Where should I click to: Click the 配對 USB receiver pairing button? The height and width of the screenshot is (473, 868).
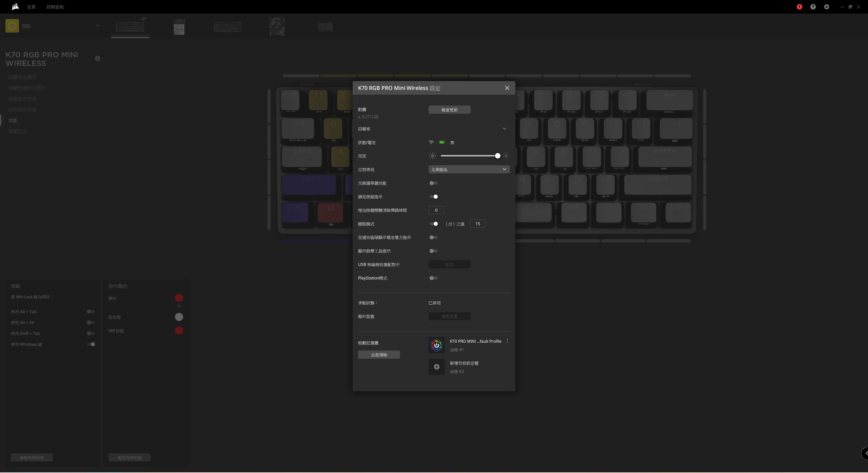[x=449, y=264]
